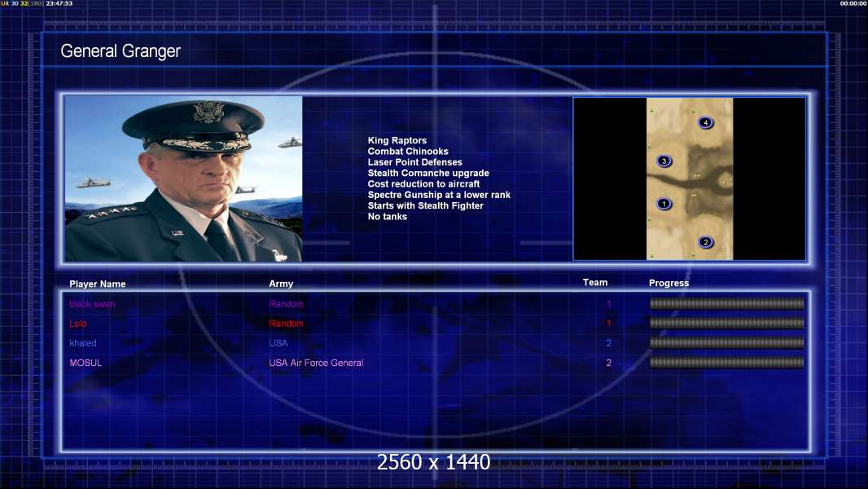Viewport: 868px width, 489px height.
Task: Click the Army column header
Action: click(x=281, y=284)
